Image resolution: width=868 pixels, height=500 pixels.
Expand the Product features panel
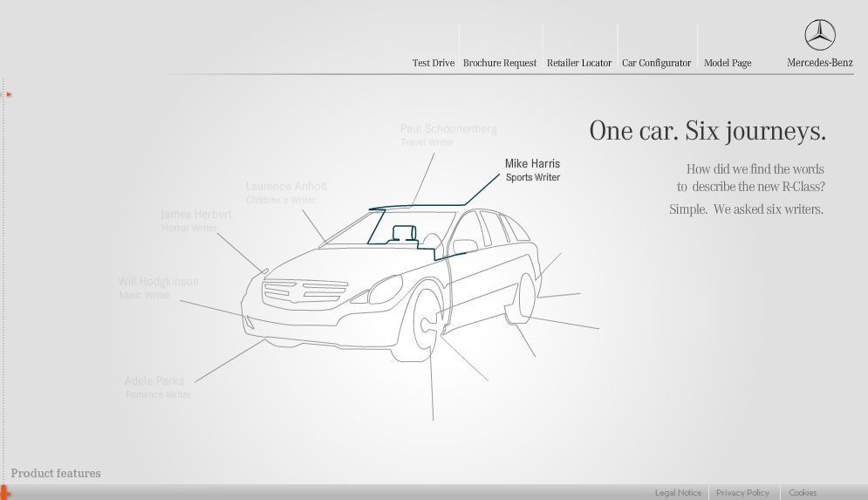[55, 474]
